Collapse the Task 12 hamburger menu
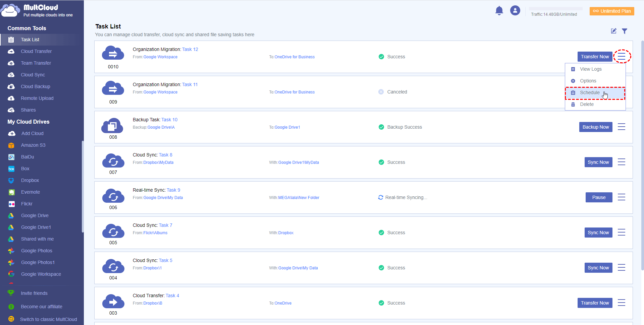Screen dimensions: 644x325 [x=622, y=57]
